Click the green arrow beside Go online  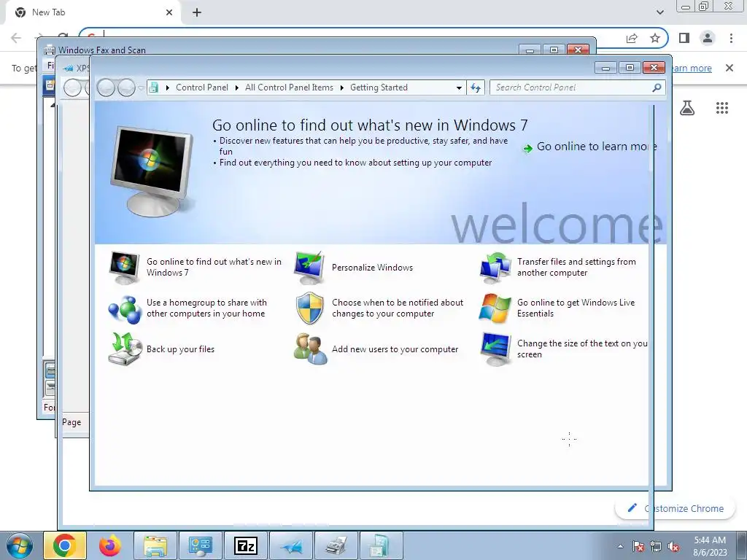click(x=527, y=149)
